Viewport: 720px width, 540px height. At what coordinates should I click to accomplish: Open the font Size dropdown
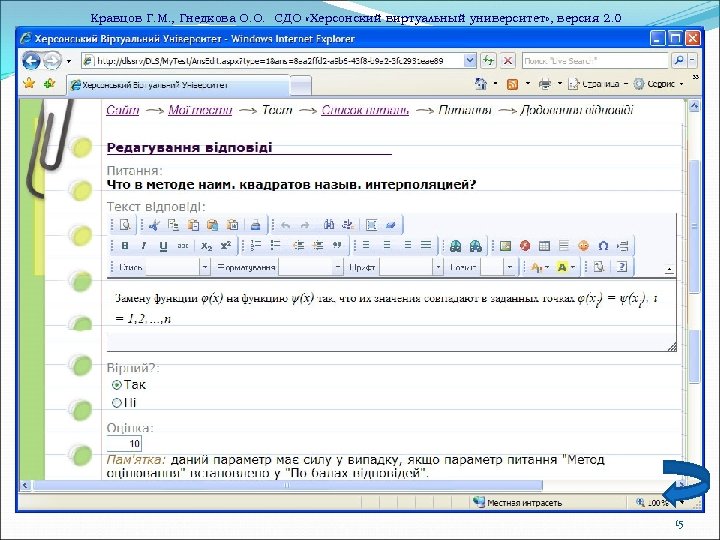tap(510, 267)
